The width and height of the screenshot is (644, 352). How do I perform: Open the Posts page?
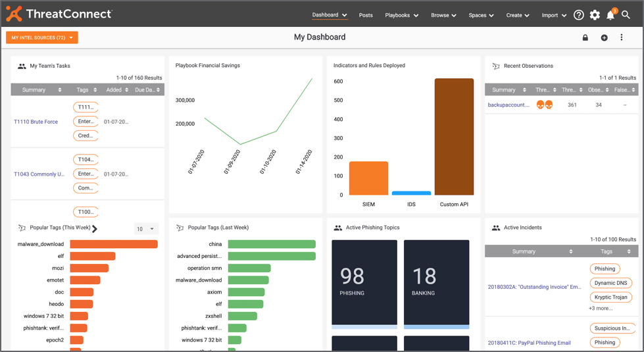pos(366,15)
